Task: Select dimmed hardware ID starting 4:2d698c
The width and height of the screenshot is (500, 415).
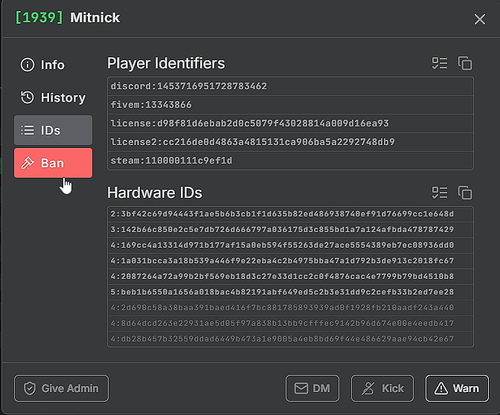Action: (290, 308)
